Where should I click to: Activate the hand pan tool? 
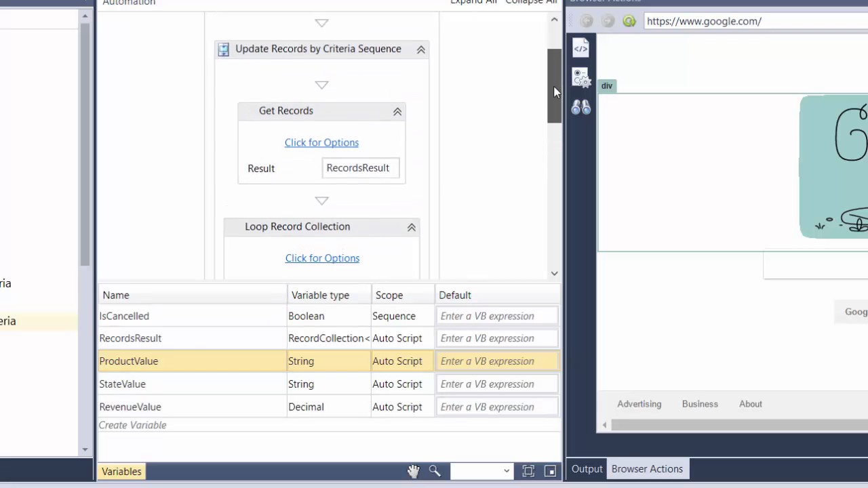click(x=413, y=471)
